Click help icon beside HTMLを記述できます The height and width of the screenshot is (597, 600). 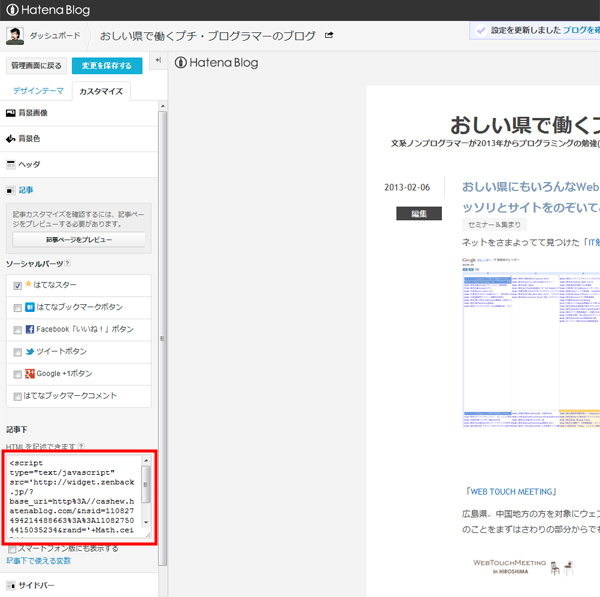(81, 446)
